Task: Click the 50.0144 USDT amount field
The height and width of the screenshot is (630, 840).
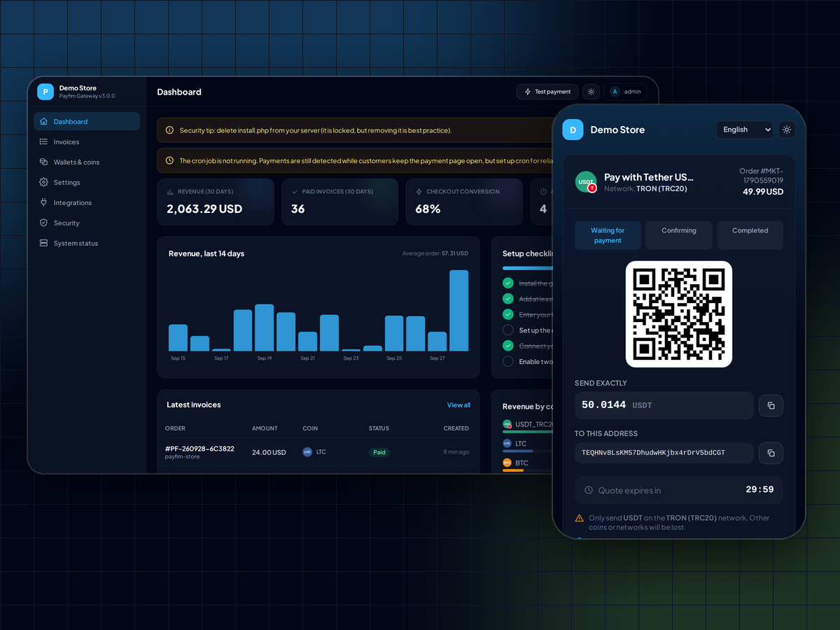Action: point(664,405)
